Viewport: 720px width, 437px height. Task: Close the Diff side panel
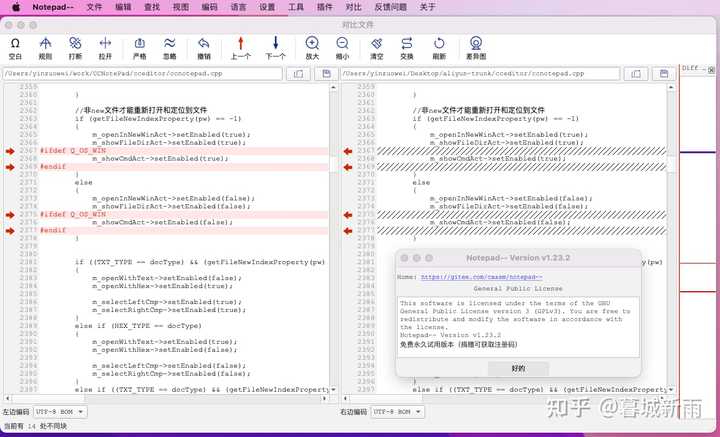tap(711, 70)
